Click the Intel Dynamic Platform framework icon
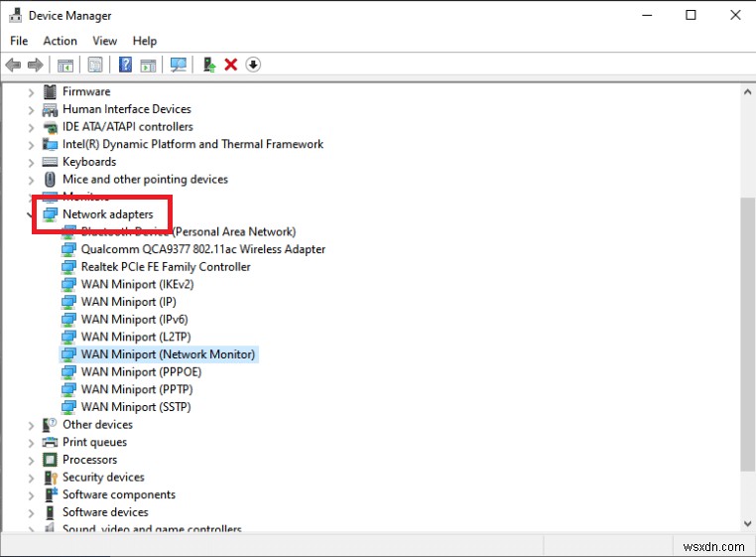Screen dimensions: 756x557 pyautogui.click(x=50, y=144)
